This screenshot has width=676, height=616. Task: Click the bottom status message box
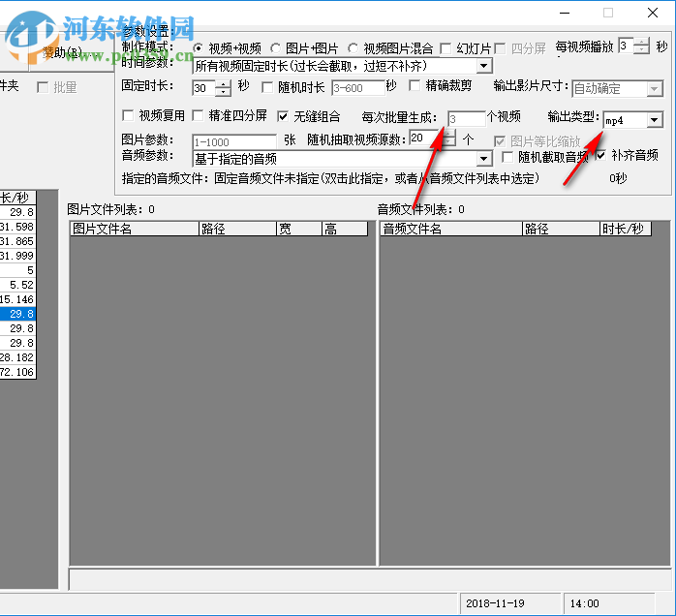click(x=369, y=579)
